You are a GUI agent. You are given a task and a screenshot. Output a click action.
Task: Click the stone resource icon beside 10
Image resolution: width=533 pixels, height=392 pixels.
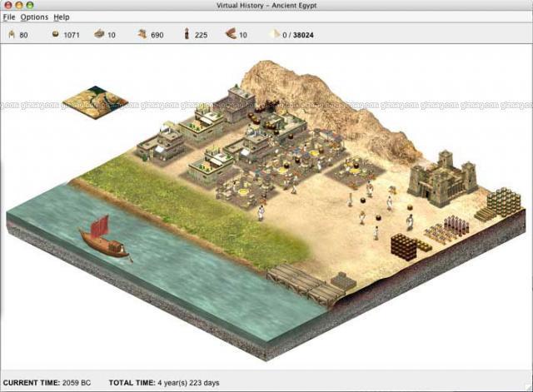pyautogui.click(x=98, y=35)
